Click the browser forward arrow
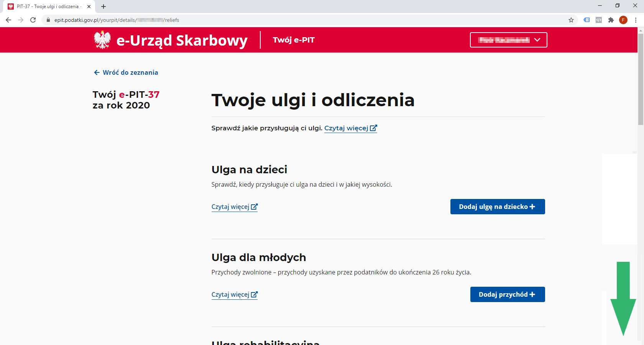 [21, 20]
